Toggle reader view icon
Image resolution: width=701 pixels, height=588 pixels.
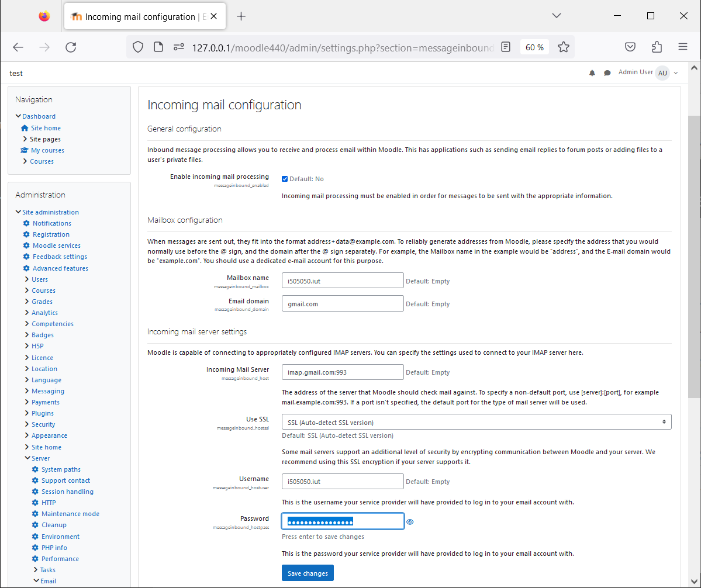point(506,47)
